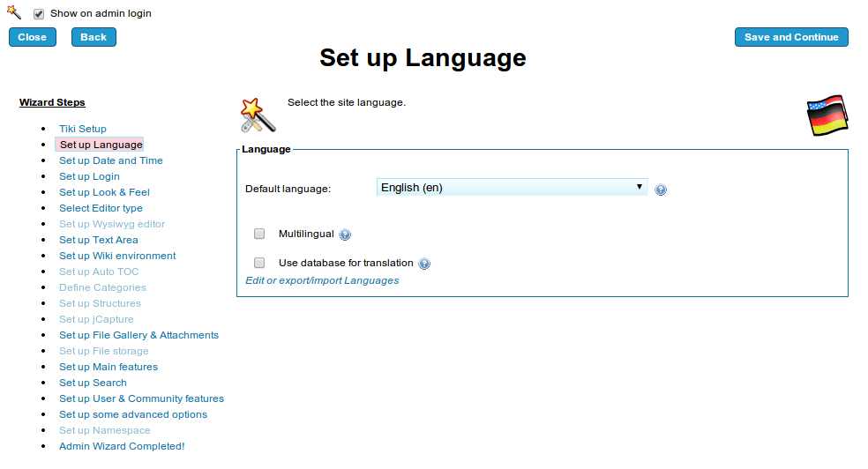Click the language flags icon

827,115
